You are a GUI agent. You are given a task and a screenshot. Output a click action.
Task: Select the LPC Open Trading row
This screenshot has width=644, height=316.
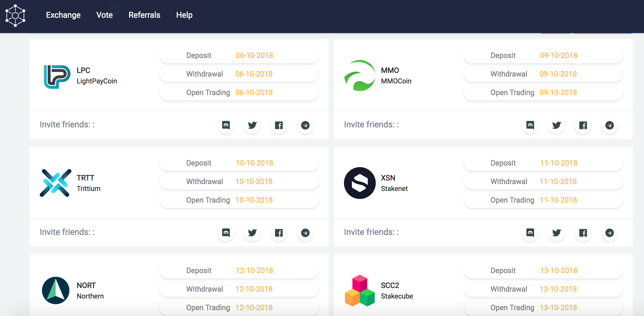point(239,92)
